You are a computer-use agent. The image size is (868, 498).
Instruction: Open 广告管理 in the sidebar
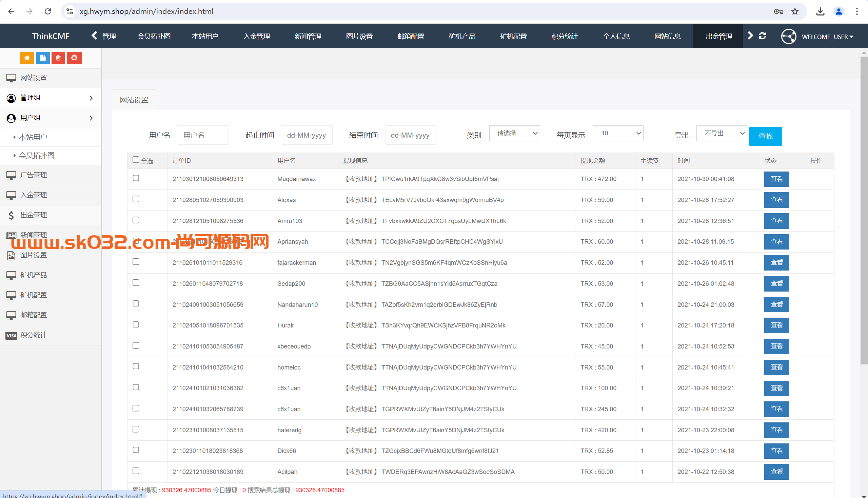[x=51, y=175]
